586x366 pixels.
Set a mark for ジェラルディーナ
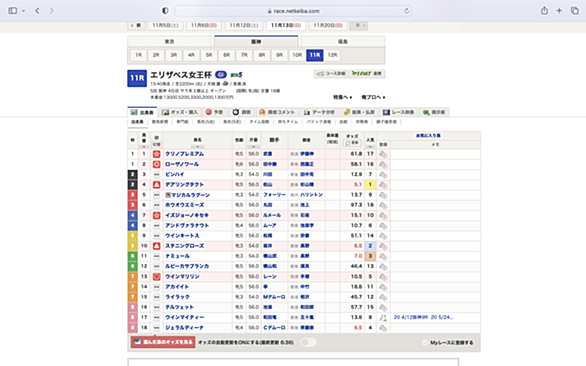click(x=157, y=327)
